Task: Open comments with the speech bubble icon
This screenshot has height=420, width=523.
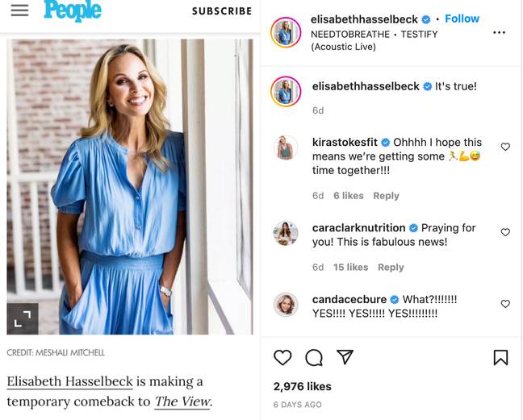Action: 314,358
